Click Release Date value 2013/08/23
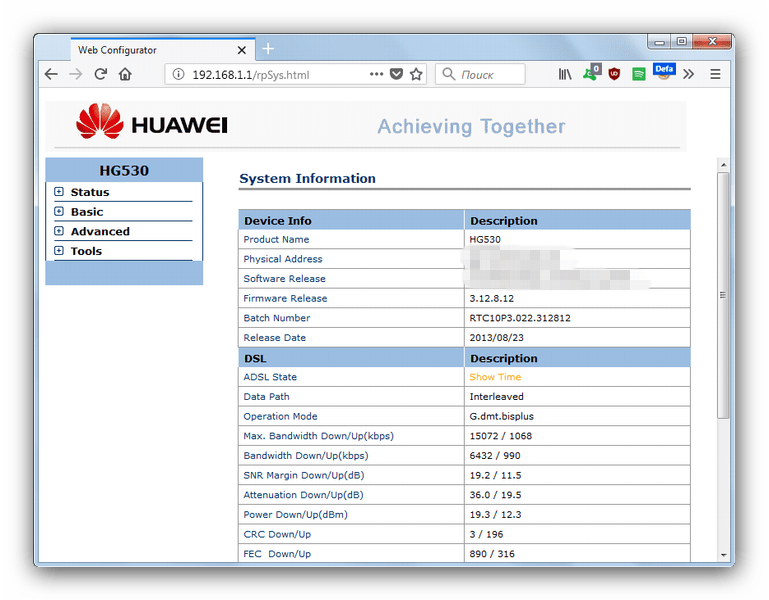The height and width of the screenshot is (600, 769). (x=496, y=338)
